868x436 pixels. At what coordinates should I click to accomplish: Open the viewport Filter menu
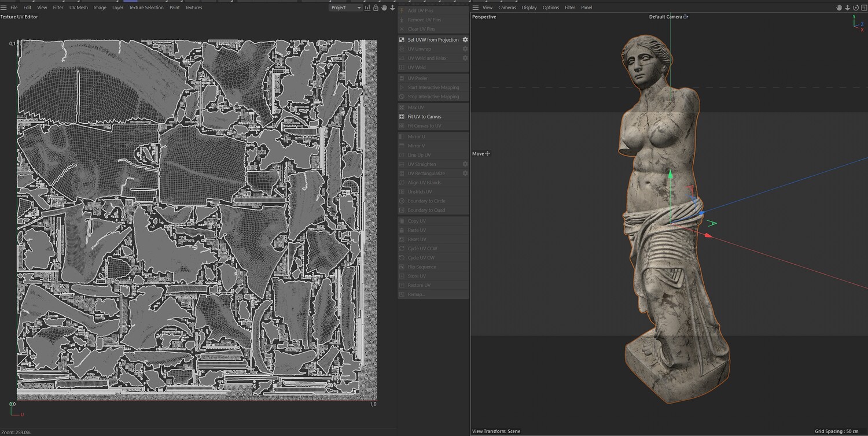coord(570,8)
